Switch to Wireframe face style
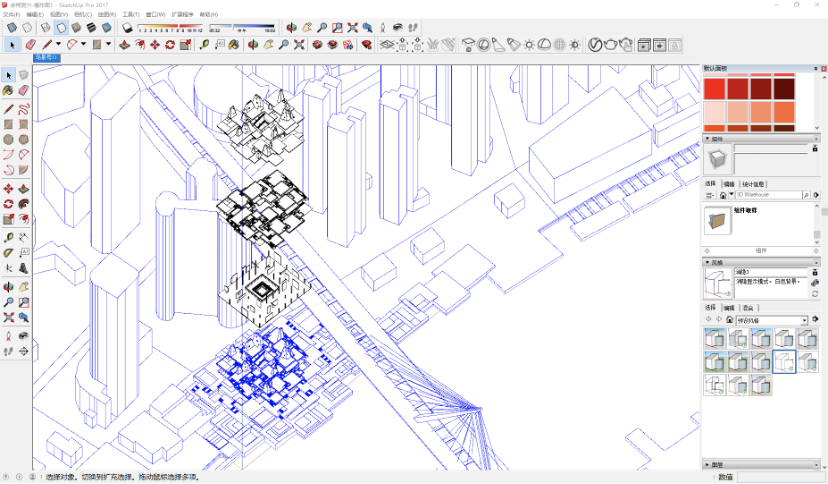 pos(46,27)
